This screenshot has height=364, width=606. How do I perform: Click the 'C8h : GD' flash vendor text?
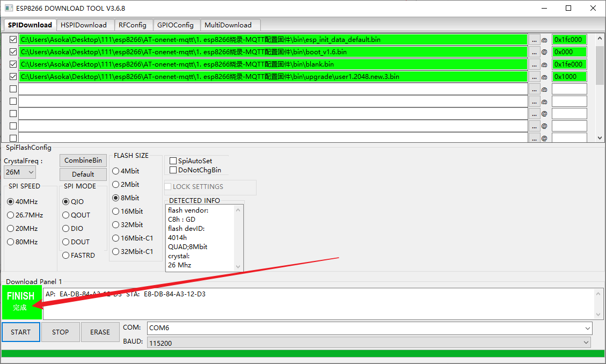tap(181, 220)
